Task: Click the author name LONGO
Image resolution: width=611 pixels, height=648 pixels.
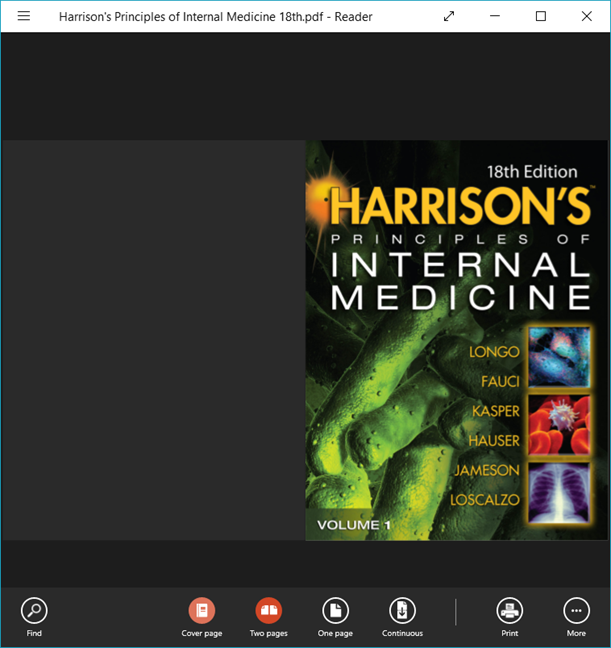Action: [494, 352]
